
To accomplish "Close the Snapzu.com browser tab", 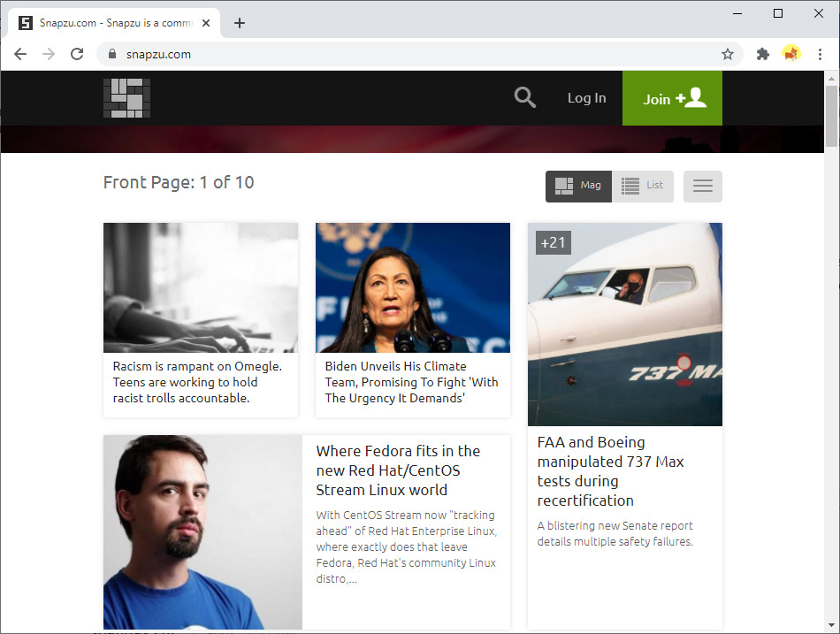I will (206, 23).
